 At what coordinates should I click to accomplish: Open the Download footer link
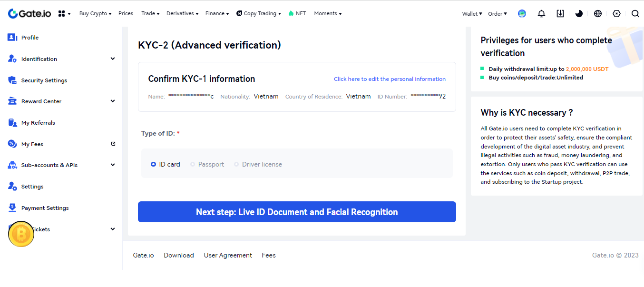179,255
